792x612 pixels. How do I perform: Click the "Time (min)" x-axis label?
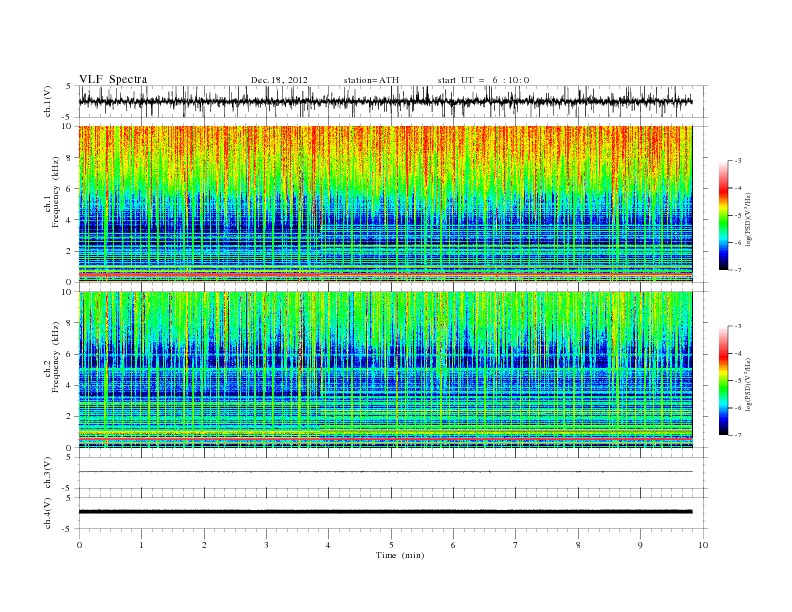[x=400, y=555]
